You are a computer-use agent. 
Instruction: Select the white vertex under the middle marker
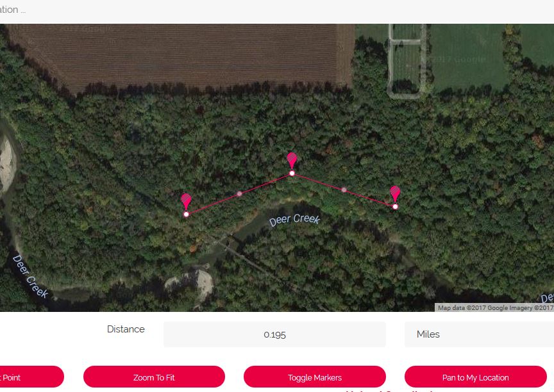click(x=292, y=173)
